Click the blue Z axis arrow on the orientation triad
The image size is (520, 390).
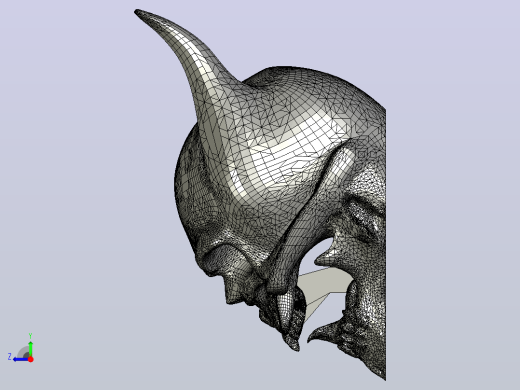click(21, 359)
